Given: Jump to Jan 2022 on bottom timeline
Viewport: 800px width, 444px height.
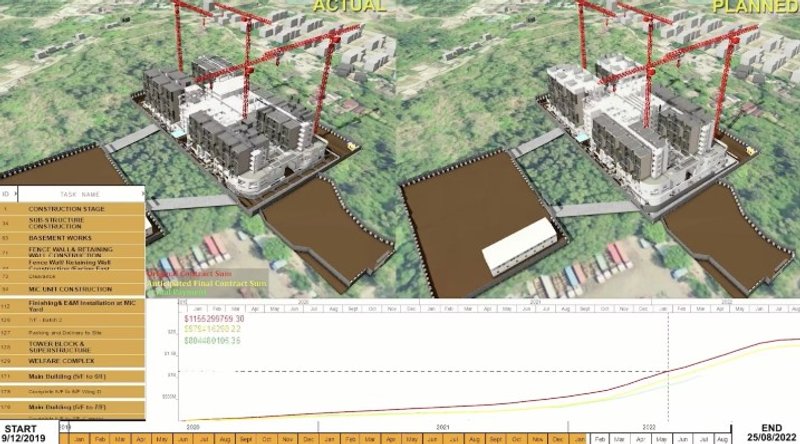Looking at the screenshot, I should (x=579, y=439).
